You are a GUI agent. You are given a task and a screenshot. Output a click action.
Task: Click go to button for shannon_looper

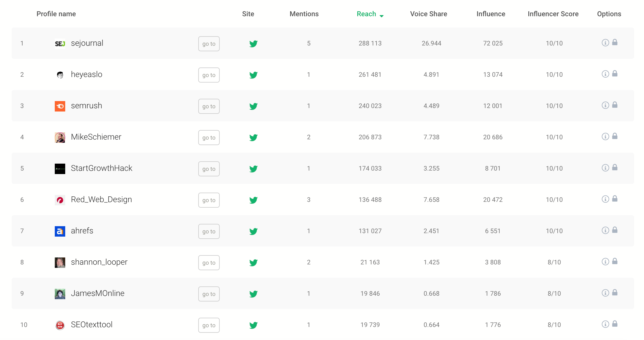click(209, 263)
